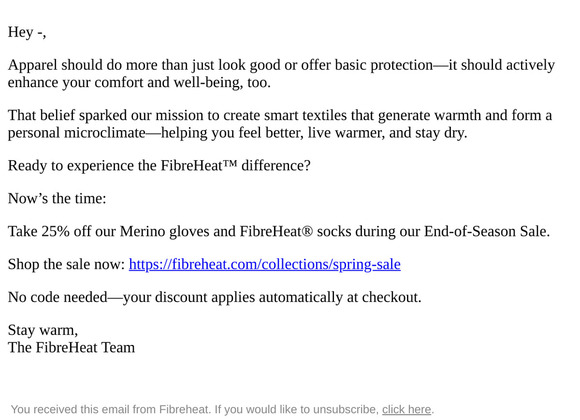Click 'You received this email from Fibreheat' footer
The image size is (580, 420).
(111, 409)
